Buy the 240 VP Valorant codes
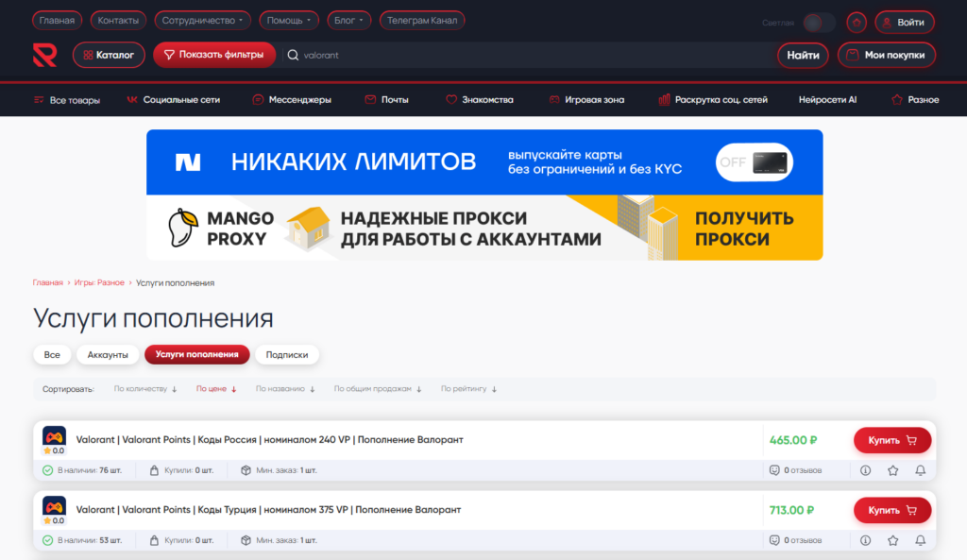Screen dimensions: 967x560 (891, 440)
